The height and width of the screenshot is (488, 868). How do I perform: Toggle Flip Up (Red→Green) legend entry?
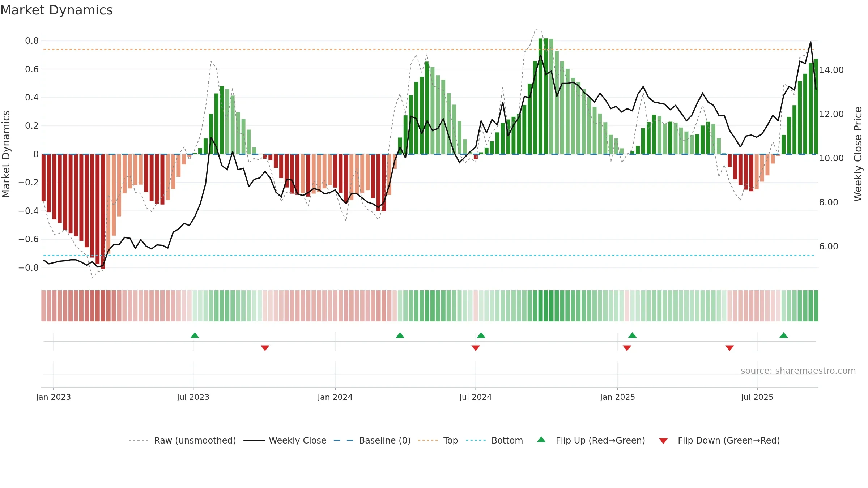coord(591,440)
